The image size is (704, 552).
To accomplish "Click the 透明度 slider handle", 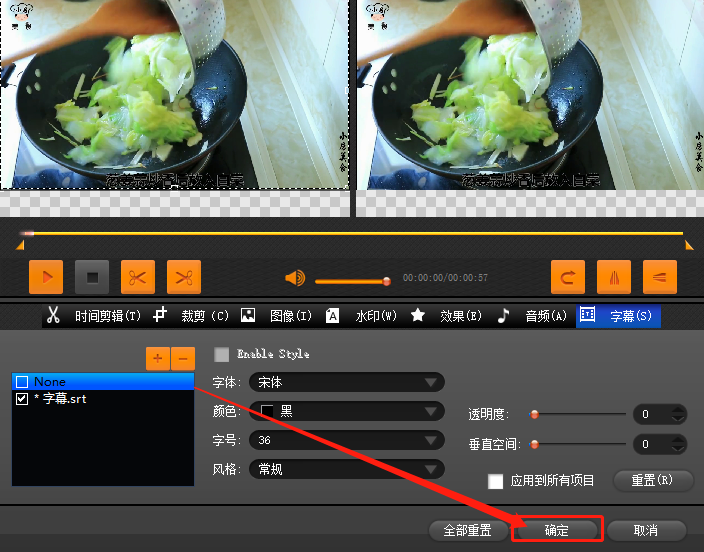I will coord(534,414).
